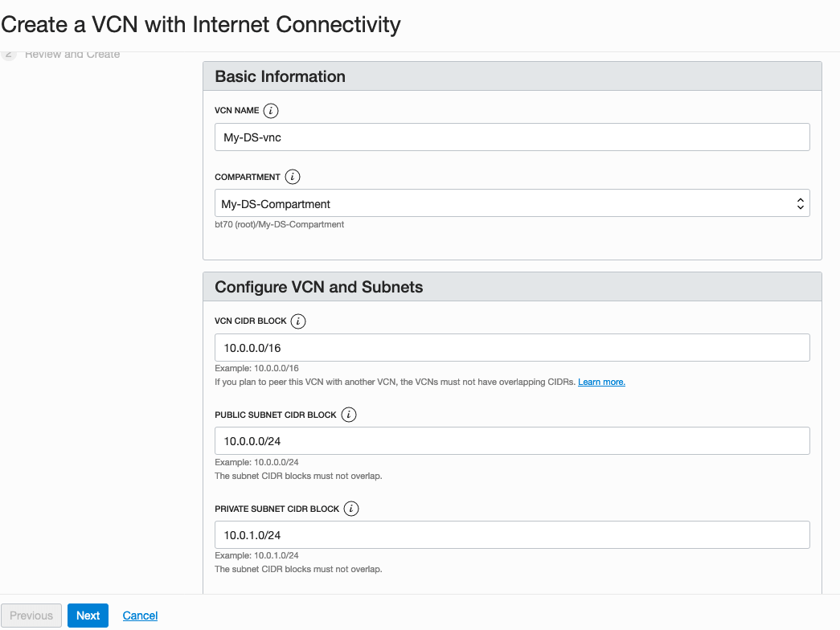Open the Learn more link
Screen dimensions: 840x630
pyautogui.click(x=601, y=382)
